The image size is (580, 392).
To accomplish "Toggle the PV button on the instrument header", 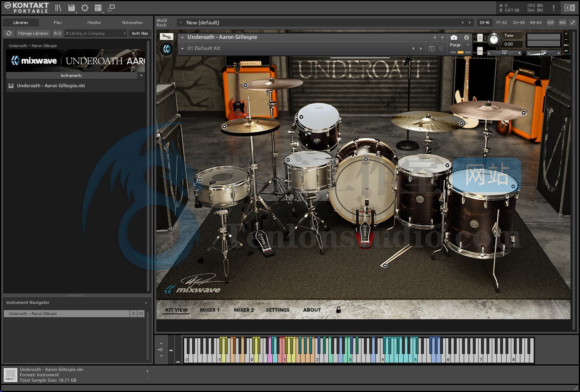I will pos(566,51).
